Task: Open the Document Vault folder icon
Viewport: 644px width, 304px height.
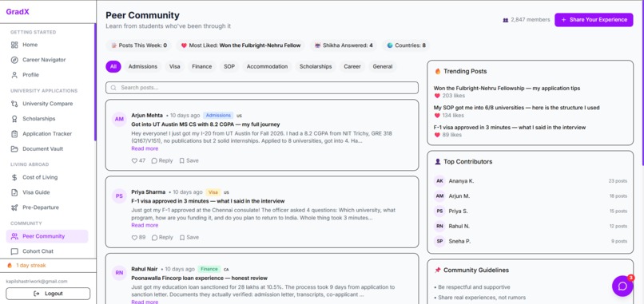Action: (14, 149)
